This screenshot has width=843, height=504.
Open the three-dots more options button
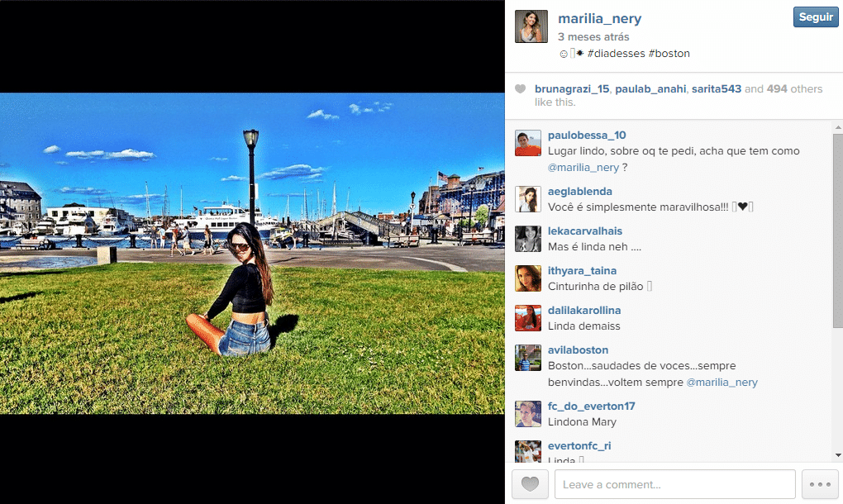click(820, 484)
